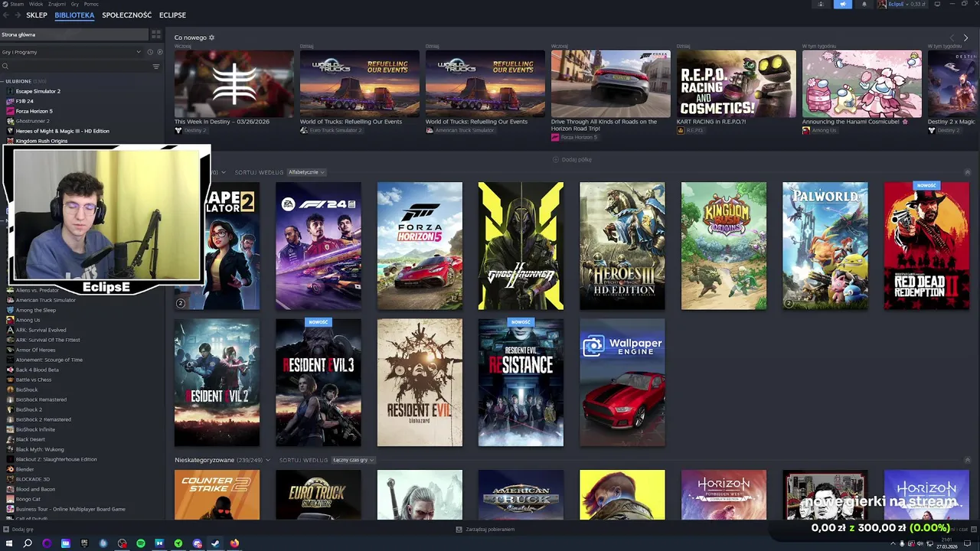Viewport: 980px width, 551px height.
Task: Go back with the navigation back arrow
Action: point(5,15)
